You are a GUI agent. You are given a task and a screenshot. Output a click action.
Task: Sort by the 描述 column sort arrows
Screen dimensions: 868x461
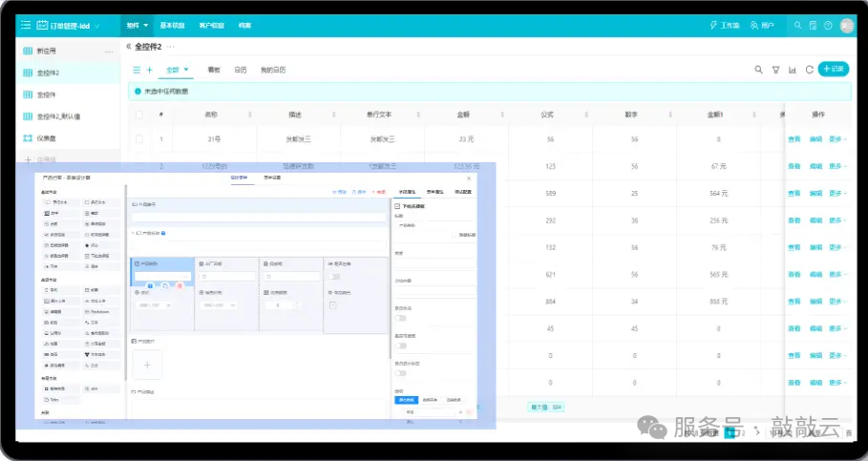click(334, 115)
